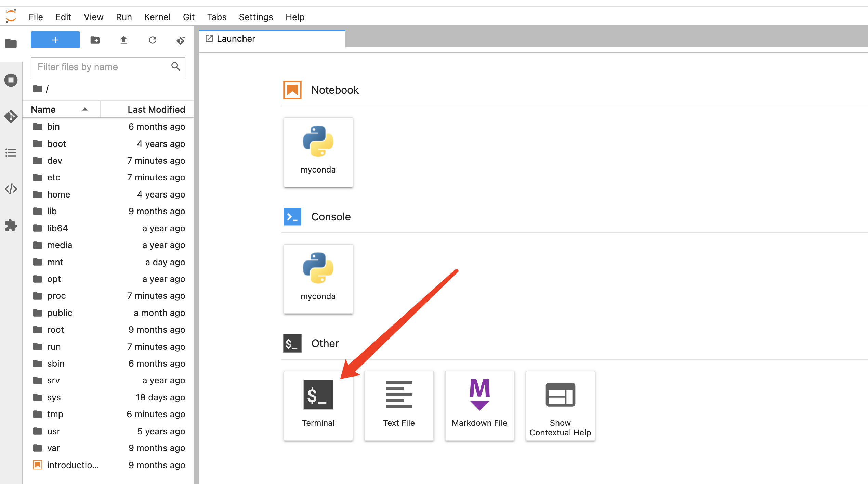Open the Git sidebar panel

tap(11, 116)
